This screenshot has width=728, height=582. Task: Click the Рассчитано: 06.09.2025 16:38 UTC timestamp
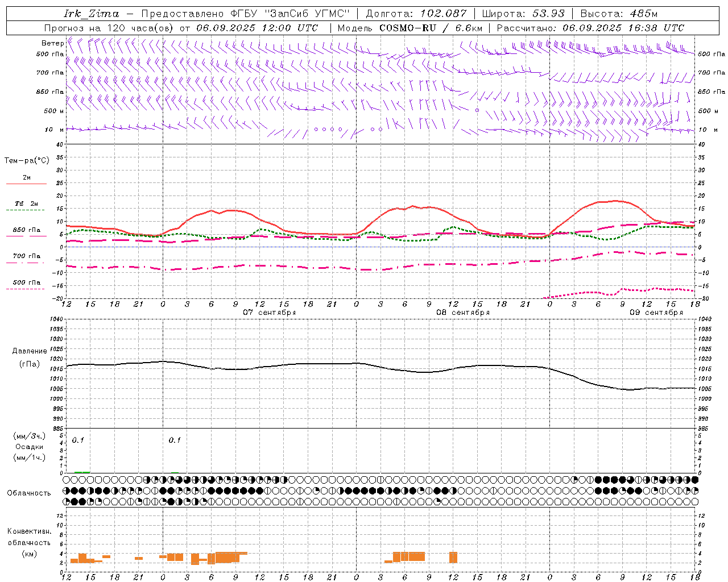click(x=590, y=28)
